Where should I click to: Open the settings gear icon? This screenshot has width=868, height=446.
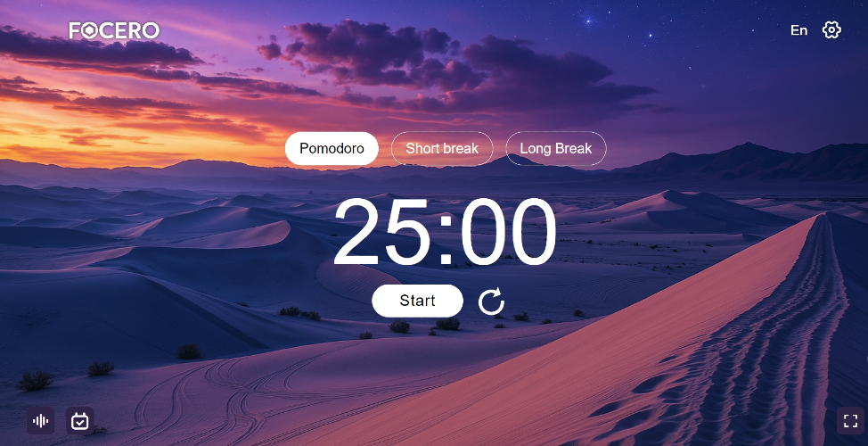coord(831,30)
